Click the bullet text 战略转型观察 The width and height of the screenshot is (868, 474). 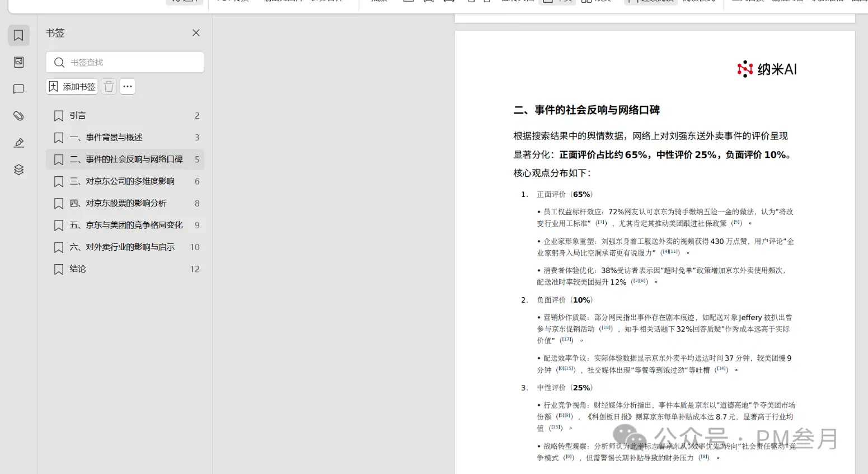point(566,447)
